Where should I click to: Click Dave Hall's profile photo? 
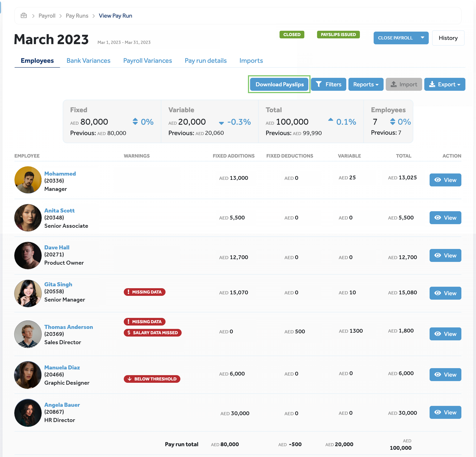point(28,255)
